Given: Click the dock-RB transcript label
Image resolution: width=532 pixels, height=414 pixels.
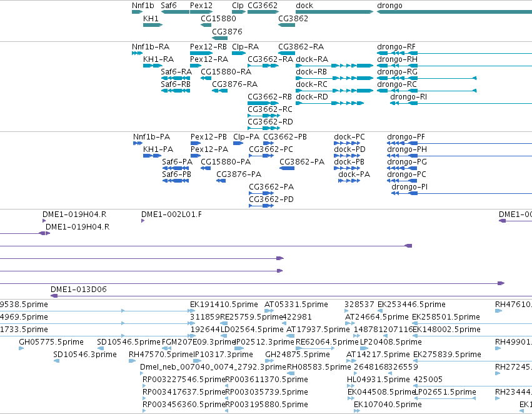Looking at the screenshot, I should point(311,71).
